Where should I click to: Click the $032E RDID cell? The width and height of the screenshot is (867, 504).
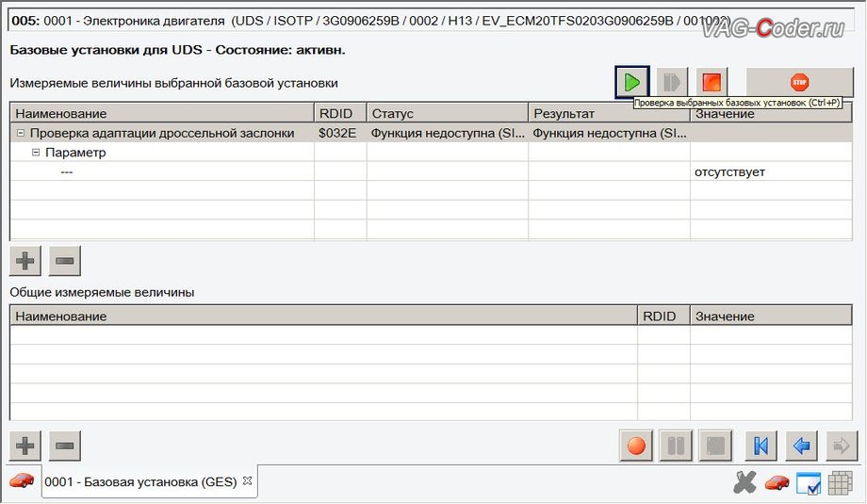[340, 133]
